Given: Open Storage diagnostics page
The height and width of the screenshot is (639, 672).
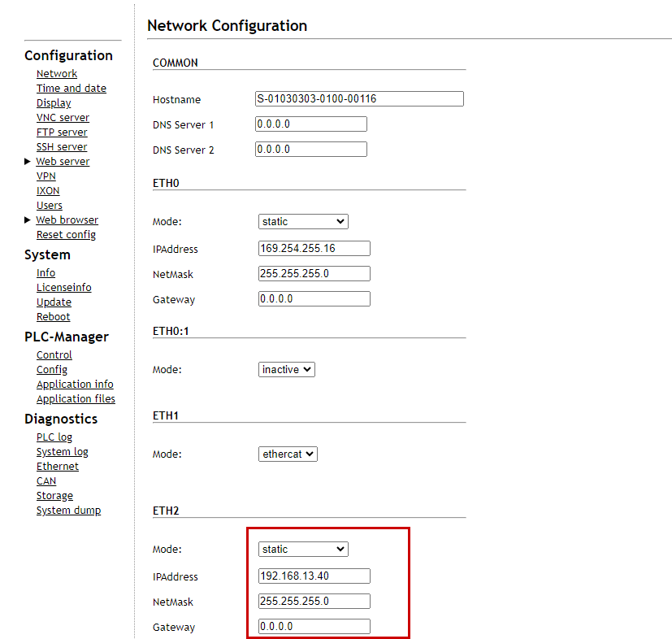Looking at the screenshot, I should coord(54,496).
